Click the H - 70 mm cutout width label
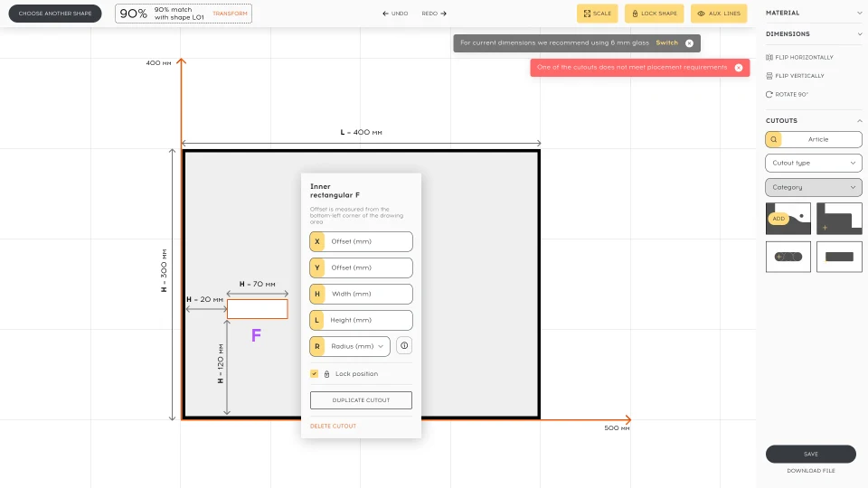Screen dimensions: 868x488 click(258, 285)
